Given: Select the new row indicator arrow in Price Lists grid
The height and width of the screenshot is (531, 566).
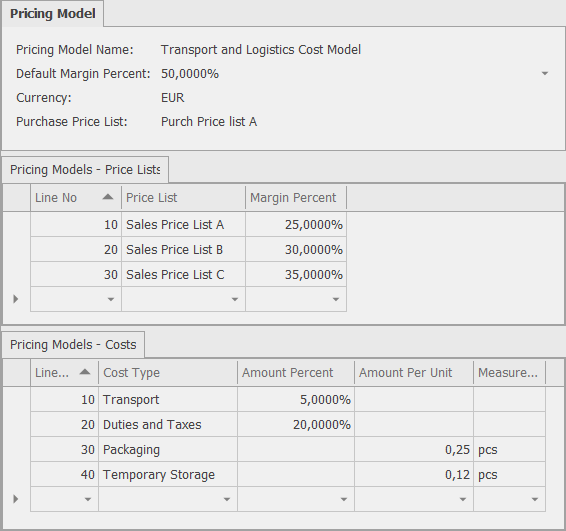Looking at the screenshot, I should pos(16,299).
